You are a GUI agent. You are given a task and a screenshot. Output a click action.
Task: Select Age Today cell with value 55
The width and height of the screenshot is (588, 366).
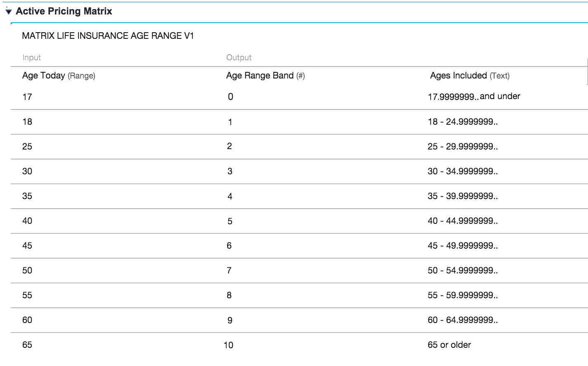coord(27,295)
